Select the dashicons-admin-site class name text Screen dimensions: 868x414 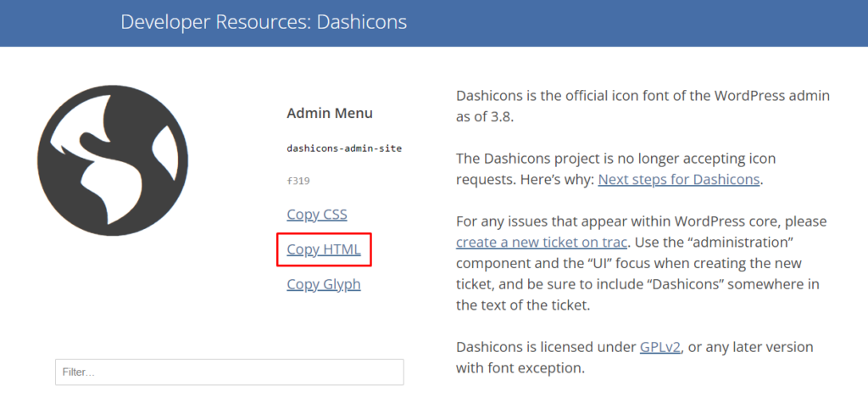pyautogui.click(x=344, y=148)
